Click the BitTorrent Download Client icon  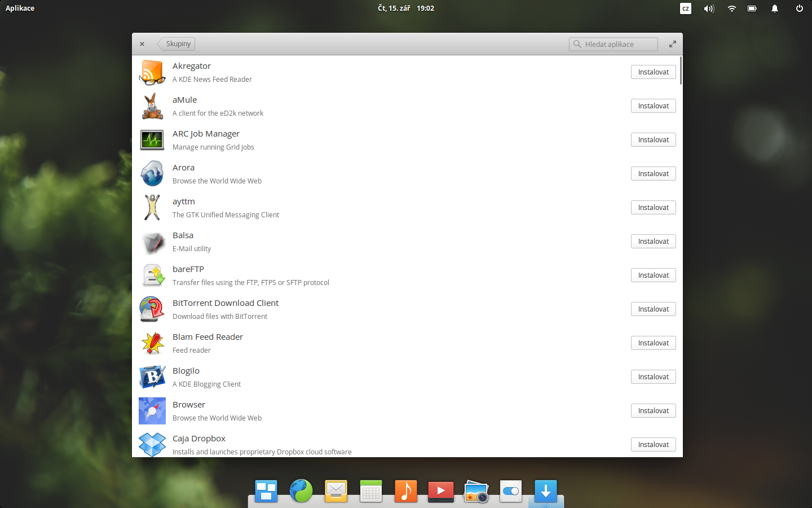click(x=152, y=309)
